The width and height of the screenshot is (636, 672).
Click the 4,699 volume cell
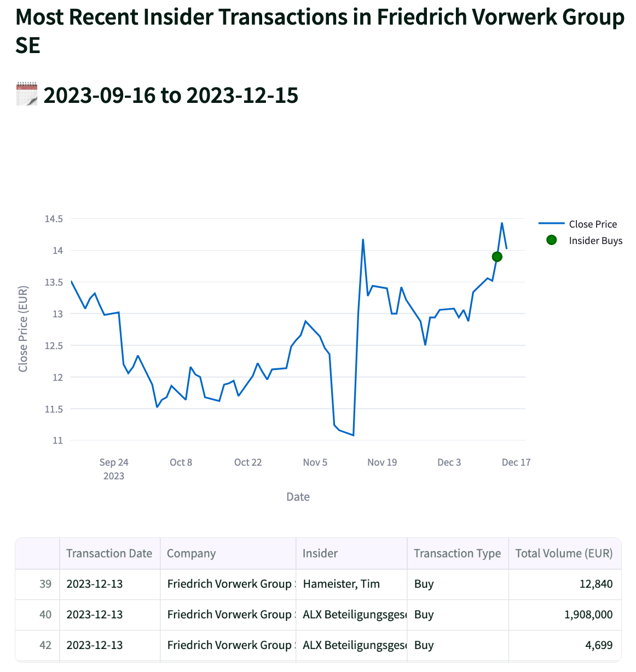point(564,645)
